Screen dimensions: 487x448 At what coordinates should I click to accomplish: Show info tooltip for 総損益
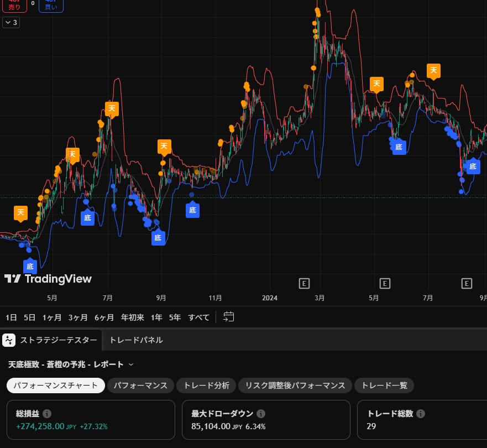click(x=47, y=414)
